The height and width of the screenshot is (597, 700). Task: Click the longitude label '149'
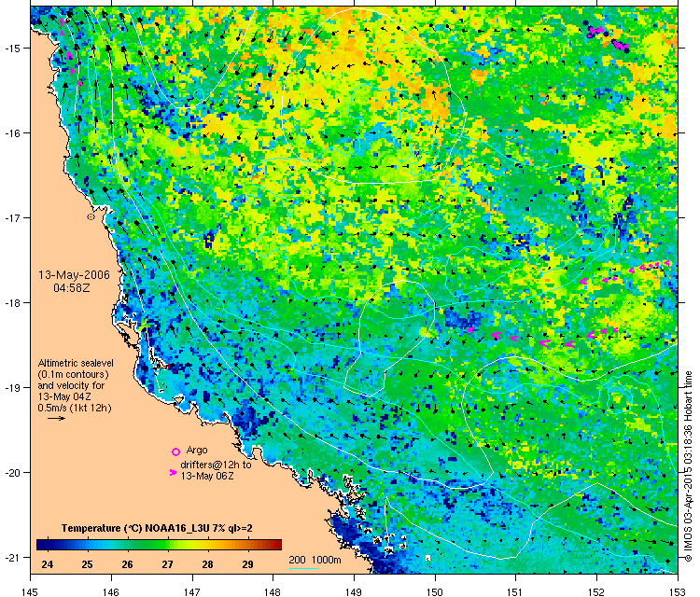click(x=354, y=591)
